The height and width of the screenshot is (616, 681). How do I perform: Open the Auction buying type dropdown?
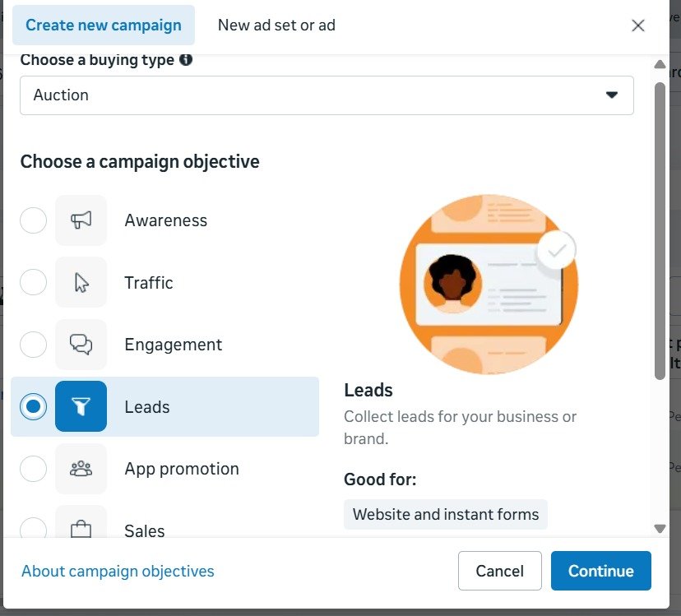[327, 95]
